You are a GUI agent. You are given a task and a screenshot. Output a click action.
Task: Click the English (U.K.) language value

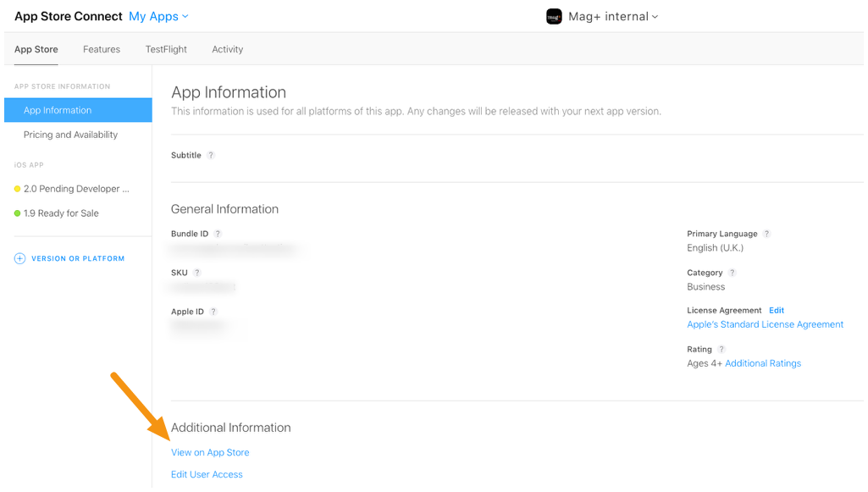point(715,248)
